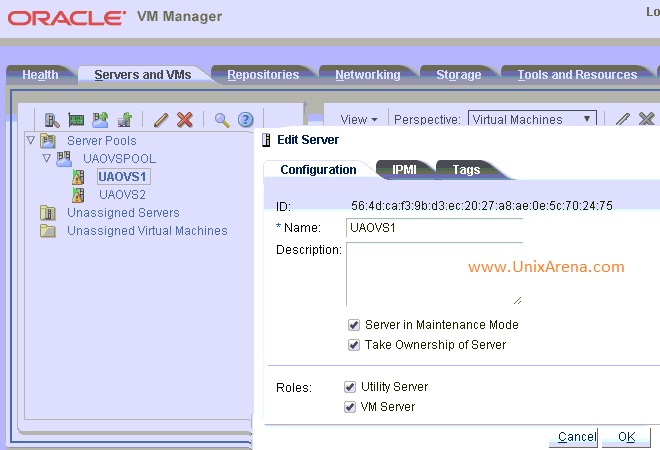Switch to the IPMI tab

tap(404, 170)
